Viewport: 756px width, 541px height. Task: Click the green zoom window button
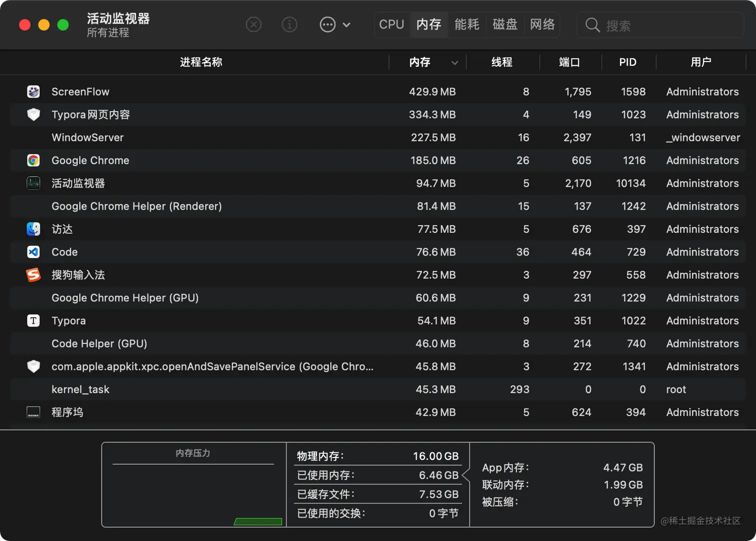(63, 25)
